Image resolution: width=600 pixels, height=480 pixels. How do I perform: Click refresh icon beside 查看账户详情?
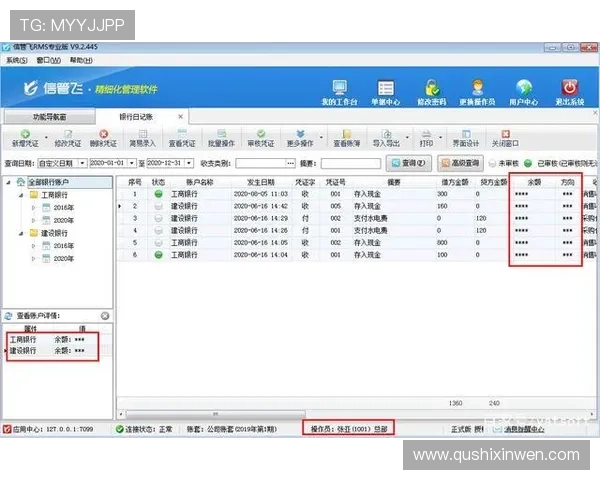pos(8,316)
